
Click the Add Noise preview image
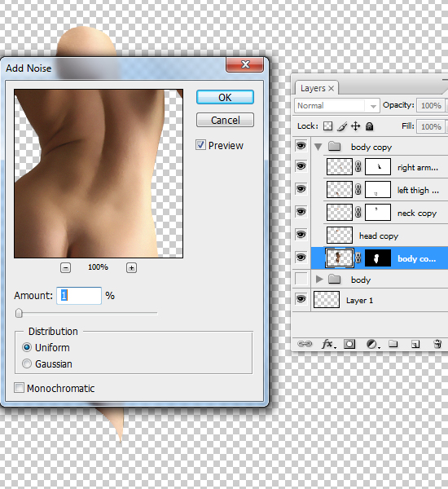click(x=99, y=174)
